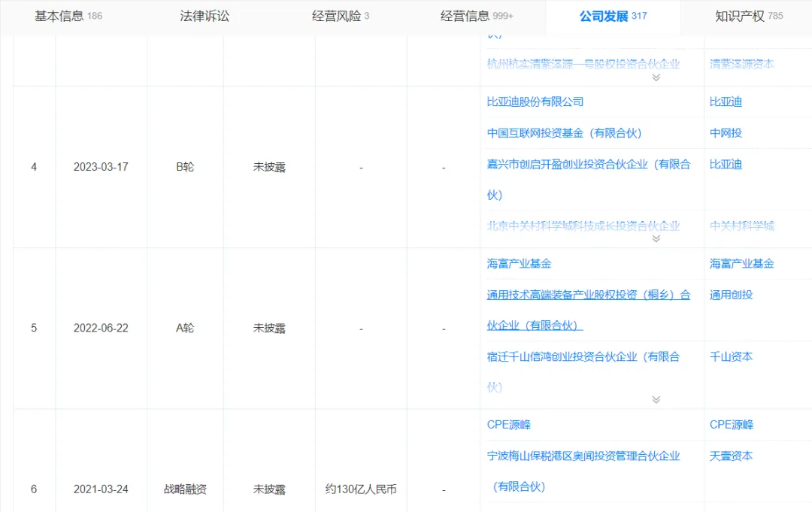Open the 基本信息 tab
The width and height of the screenshot is (812, 512).
(68, 16)
